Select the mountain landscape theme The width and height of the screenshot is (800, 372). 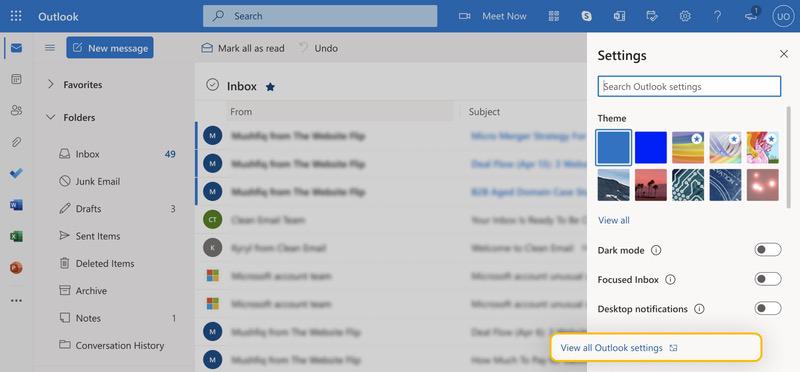pos(613,185)
